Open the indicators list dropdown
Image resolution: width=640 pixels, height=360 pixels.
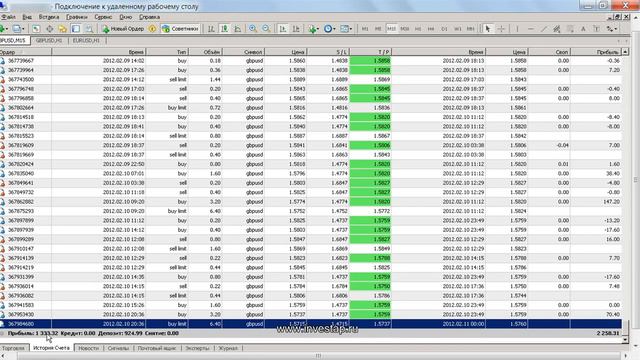(x=313, y=29)
